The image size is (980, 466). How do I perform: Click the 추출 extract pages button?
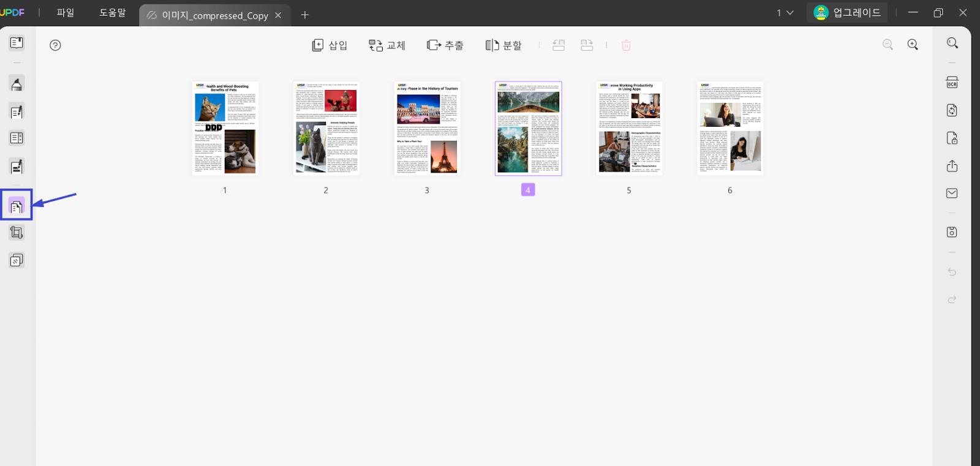[x=445, y=45]
